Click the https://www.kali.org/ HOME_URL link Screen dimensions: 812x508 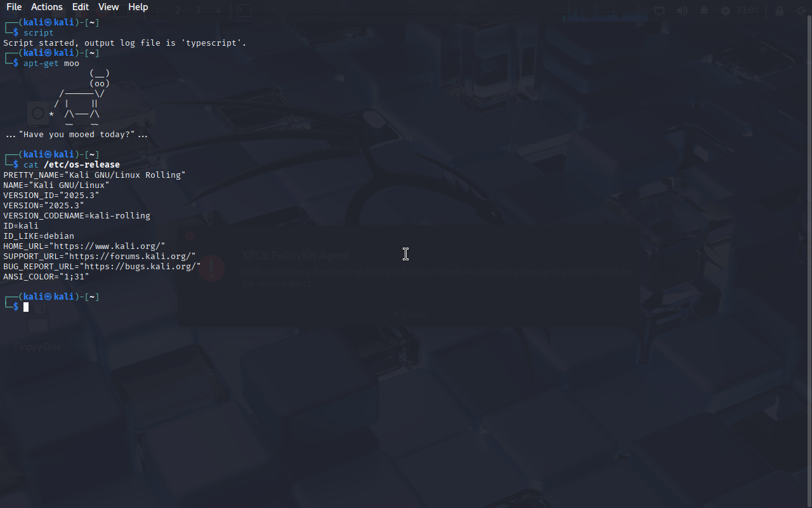pos(109,246)
